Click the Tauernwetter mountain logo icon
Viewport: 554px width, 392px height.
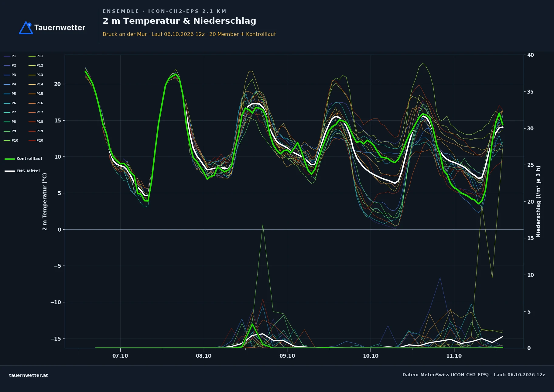coord(26,28)
